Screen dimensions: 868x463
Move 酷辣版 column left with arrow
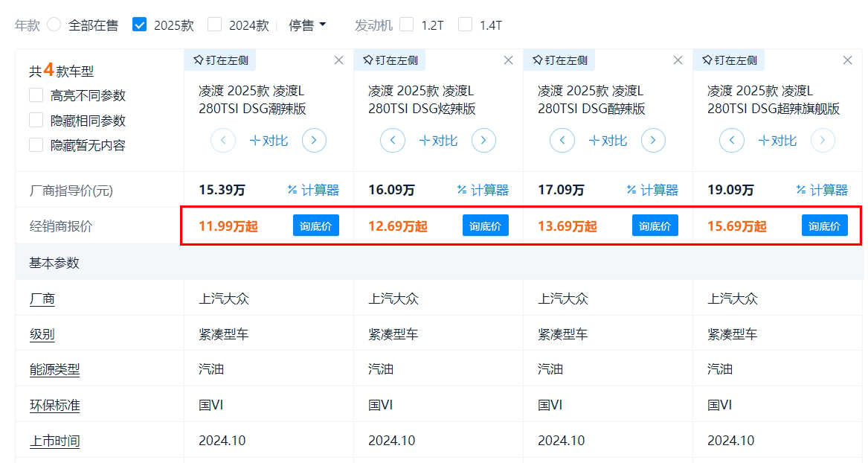tap(562, 141)
